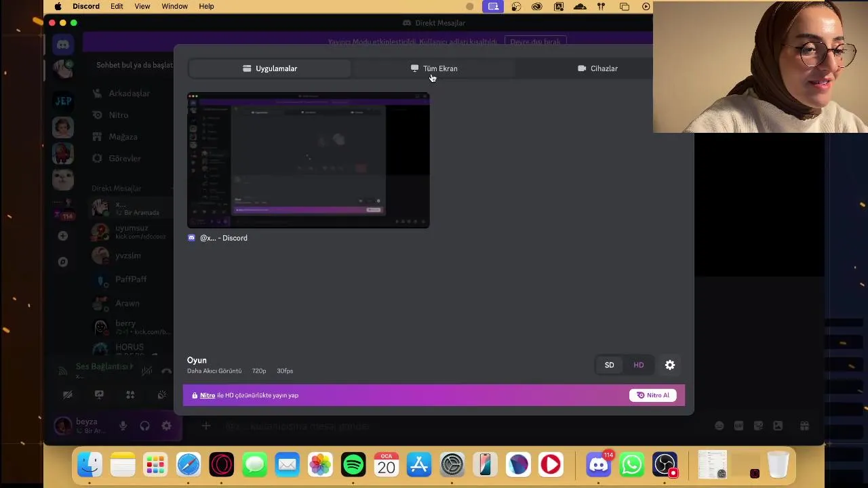
Task: Open the emoji picker in message bar
Action: (719, 426)
